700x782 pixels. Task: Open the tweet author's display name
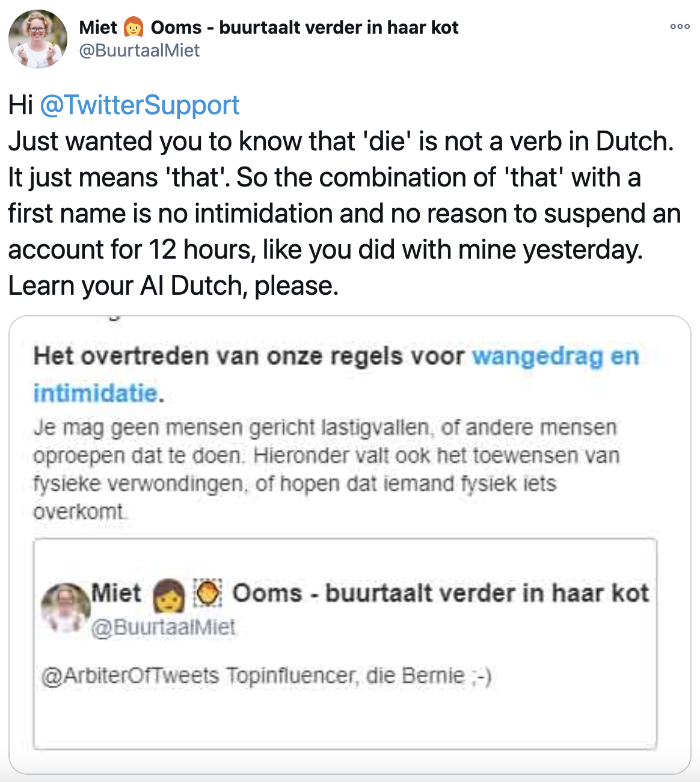269,28
